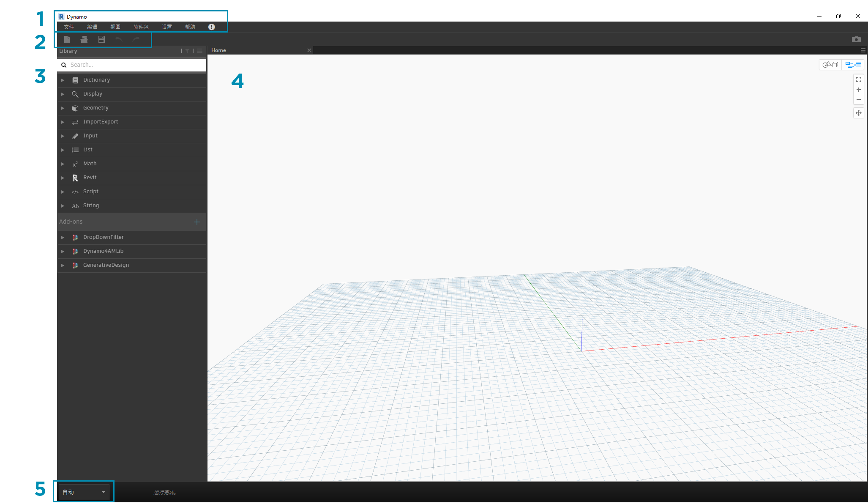Zoom out with the minus button

coord(858,100)
